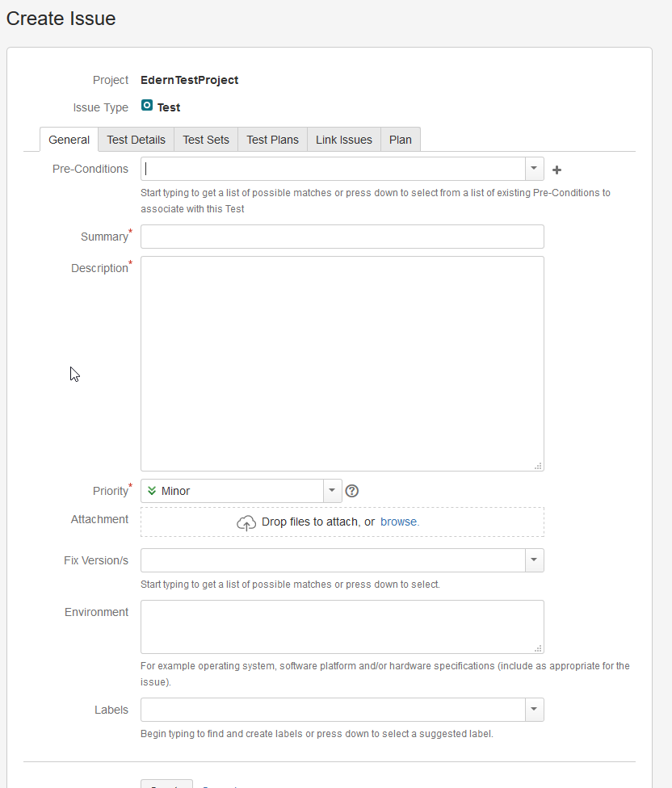Select the Plan tab

[x=400, y=140]
